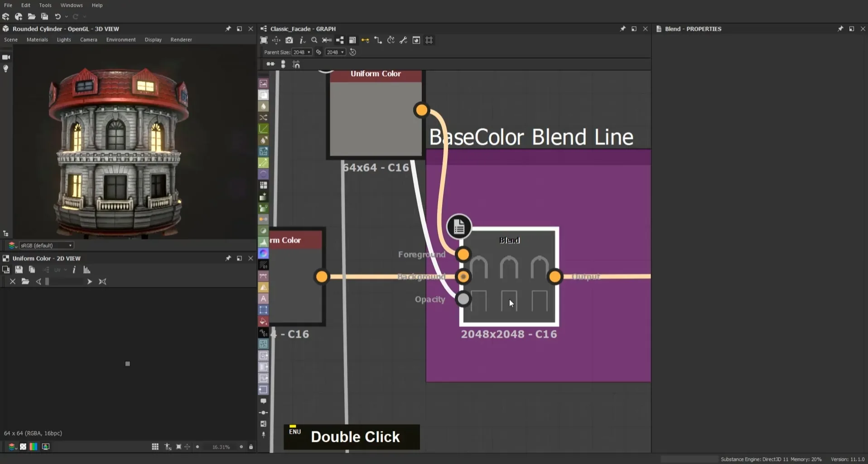The height and width of the screenshot is (464, 868).
Task: Open the node timing display dropdown
Action: tap(391, 40)
